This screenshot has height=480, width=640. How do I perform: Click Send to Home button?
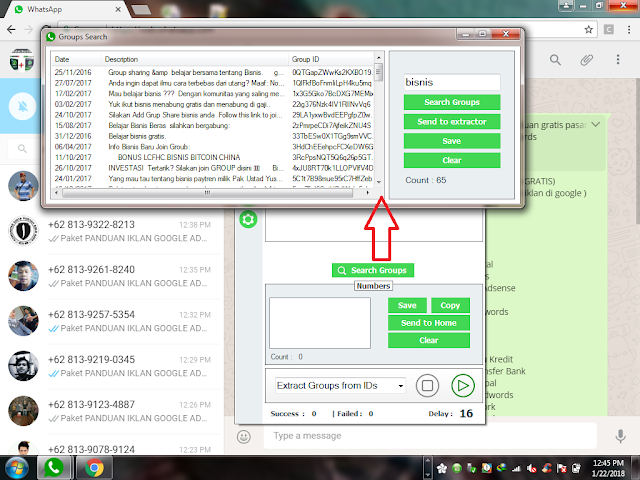point(429,323)
